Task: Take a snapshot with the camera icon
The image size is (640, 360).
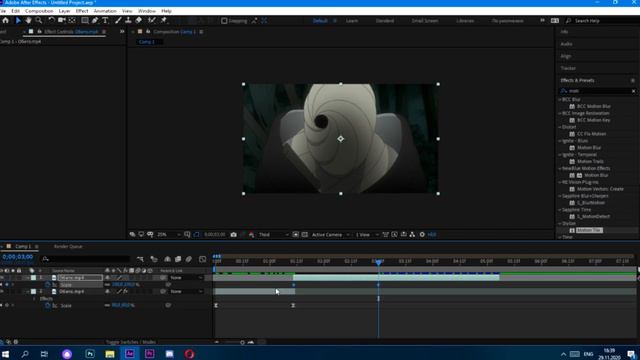Action: 233,235
